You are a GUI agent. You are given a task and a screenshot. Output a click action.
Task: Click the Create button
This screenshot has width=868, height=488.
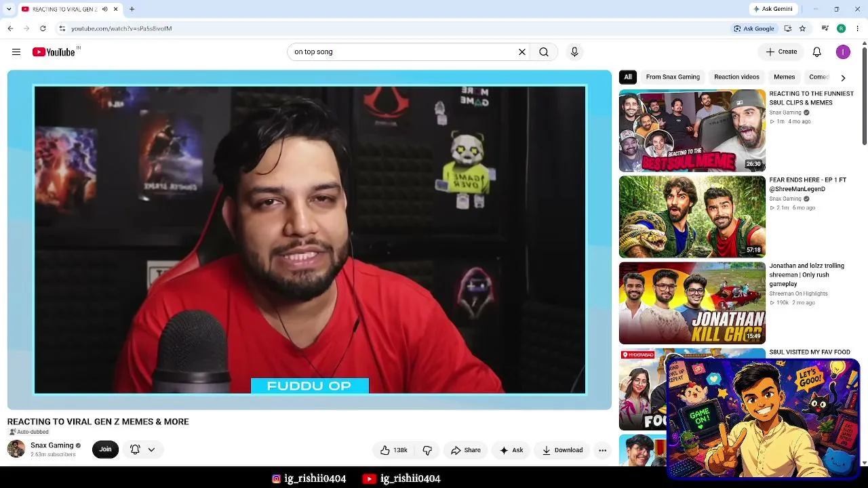click(781, 52)
